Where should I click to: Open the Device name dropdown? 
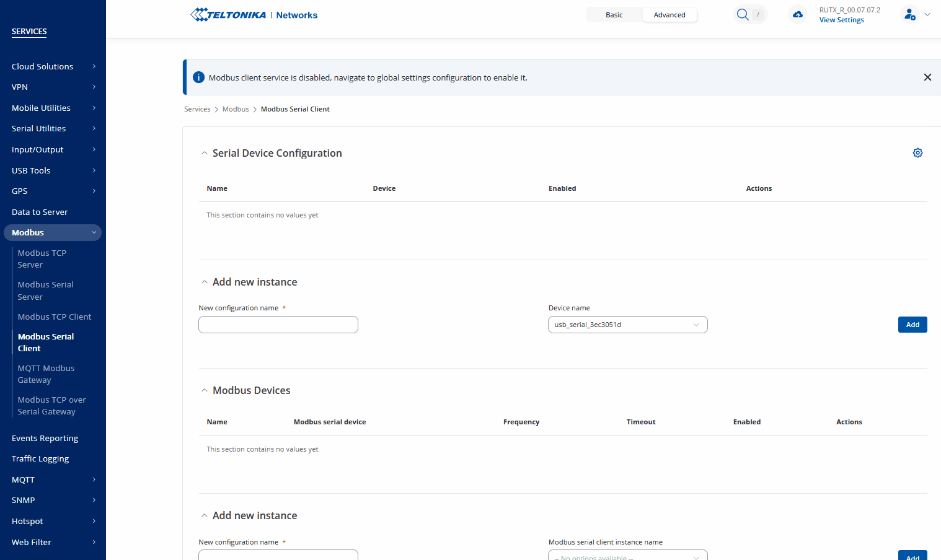627,325
